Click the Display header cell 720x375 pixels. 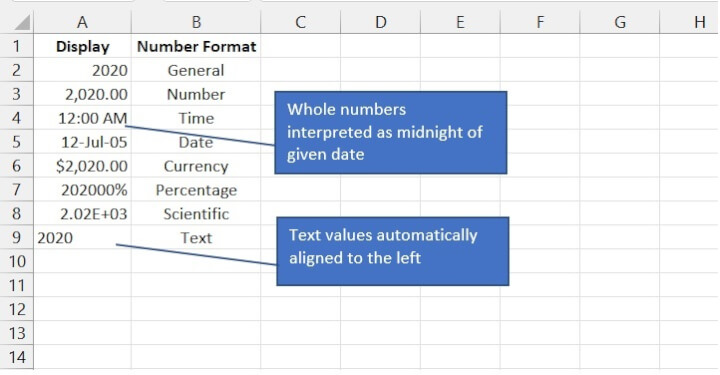click(82, 46)
